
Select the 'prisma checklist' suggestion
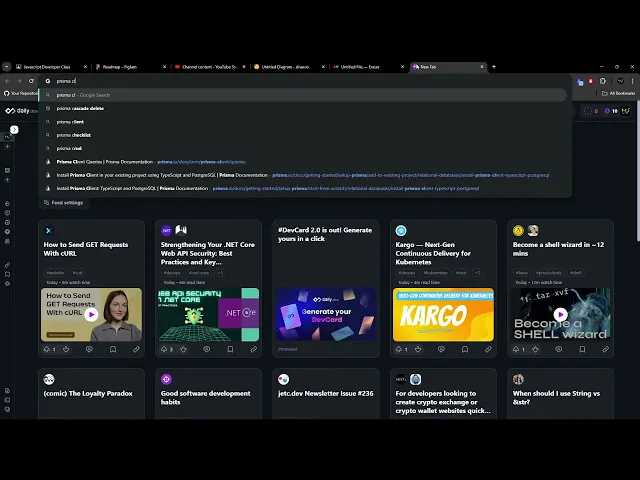coord(303,135)
